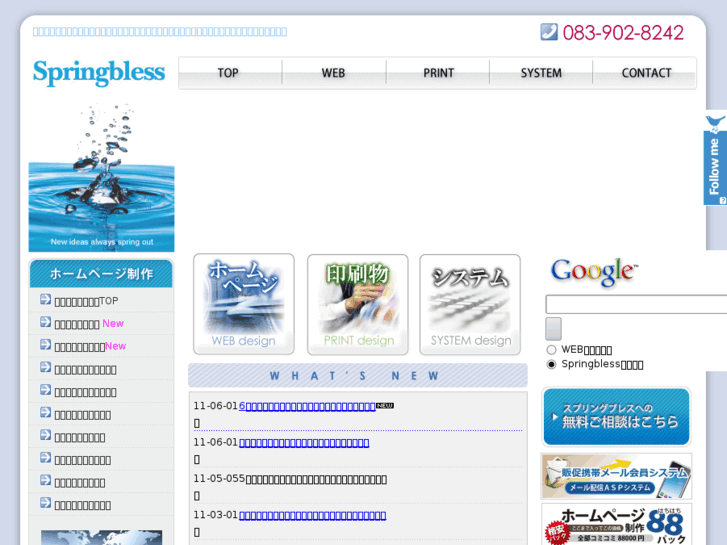Open the SYSTEM navigation tab
The image size is (727, 545).
click(541, 73)
